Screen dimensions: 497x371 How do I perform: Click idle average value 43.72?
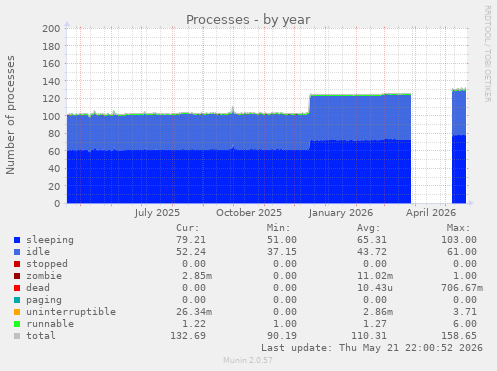coord(372,252)
